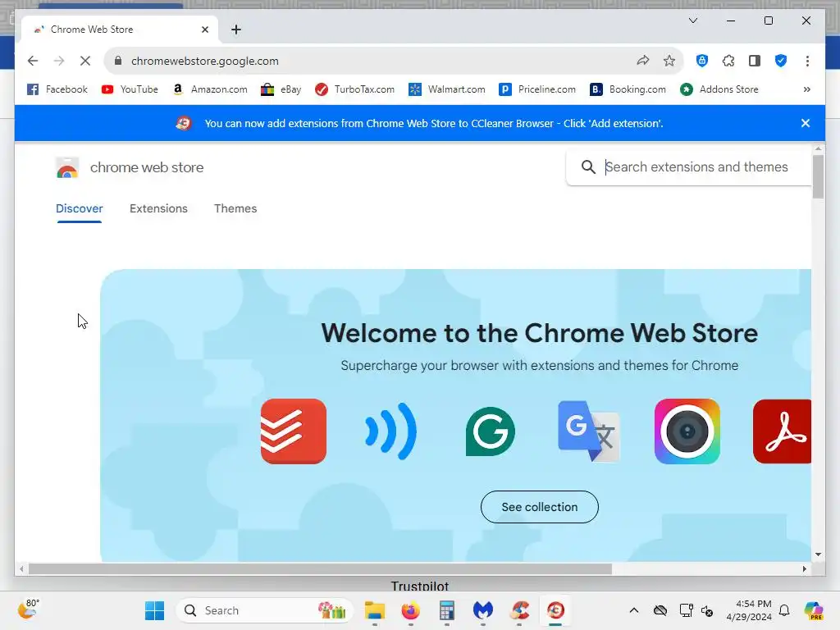This screenshot has width=840, height=630.
Task: Show hidden bookmarks with double chevron
Action: pos(807,89)
